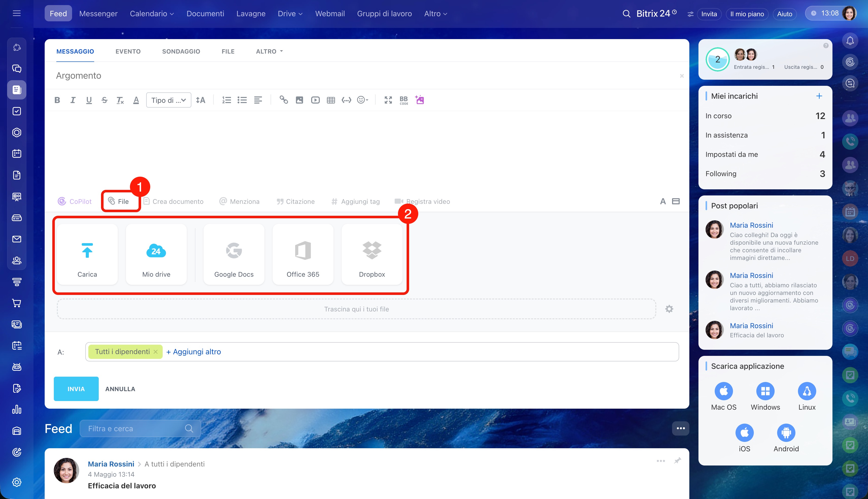Insert a video into message
Viewport: 868px width, 499px height.
[315, 100]
